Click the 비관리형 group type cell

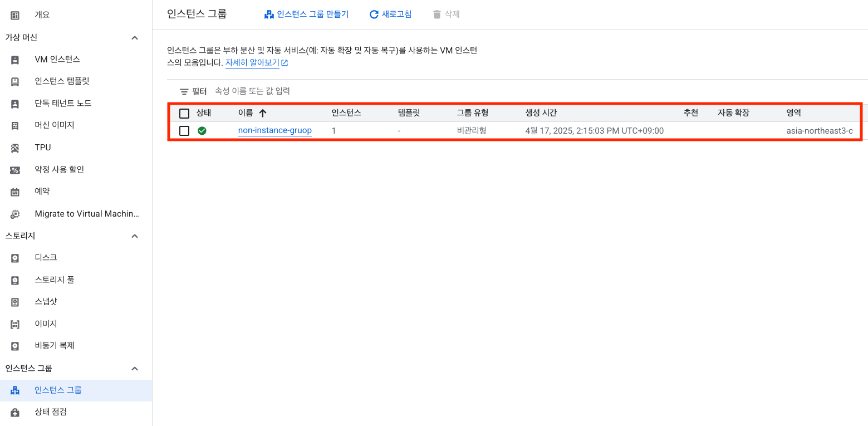[472, 130]
